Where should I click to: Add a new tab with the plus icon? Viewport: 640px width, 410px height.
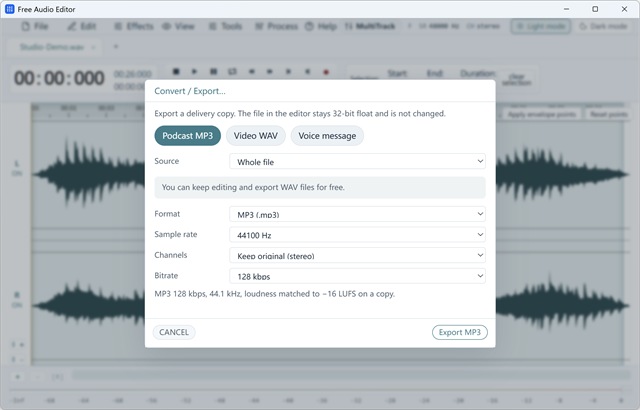(x=116, y=47)
